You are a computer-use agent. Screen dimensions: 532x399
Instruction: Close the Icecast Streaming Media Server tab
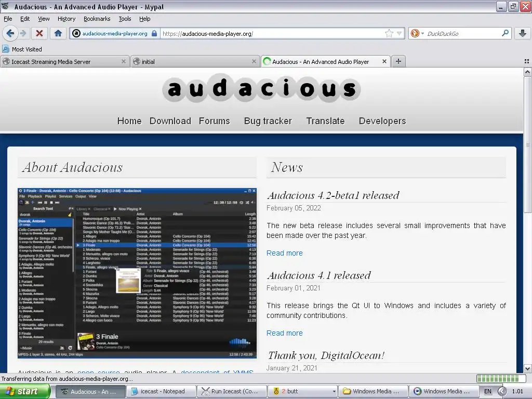point(124,61)
